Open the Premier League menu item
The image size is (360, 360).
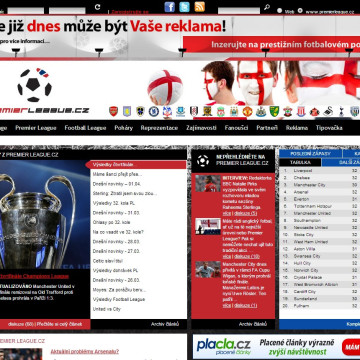[36, 128]
